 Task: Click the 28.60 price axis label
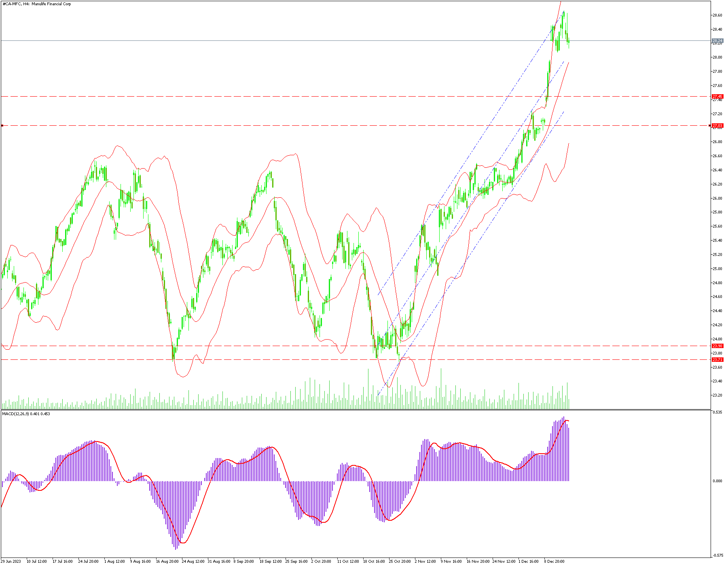coord(717,15)
